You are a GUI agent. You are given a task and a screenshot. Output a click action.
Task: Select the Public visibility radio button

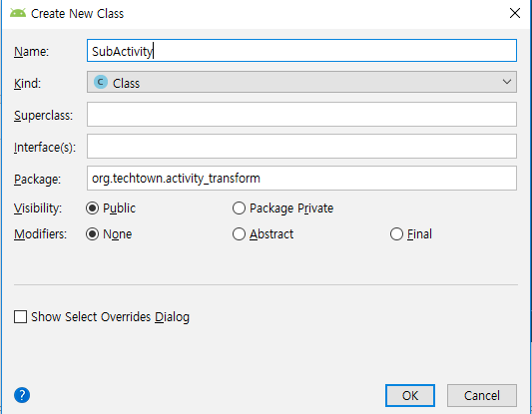[x=92, y=208]
